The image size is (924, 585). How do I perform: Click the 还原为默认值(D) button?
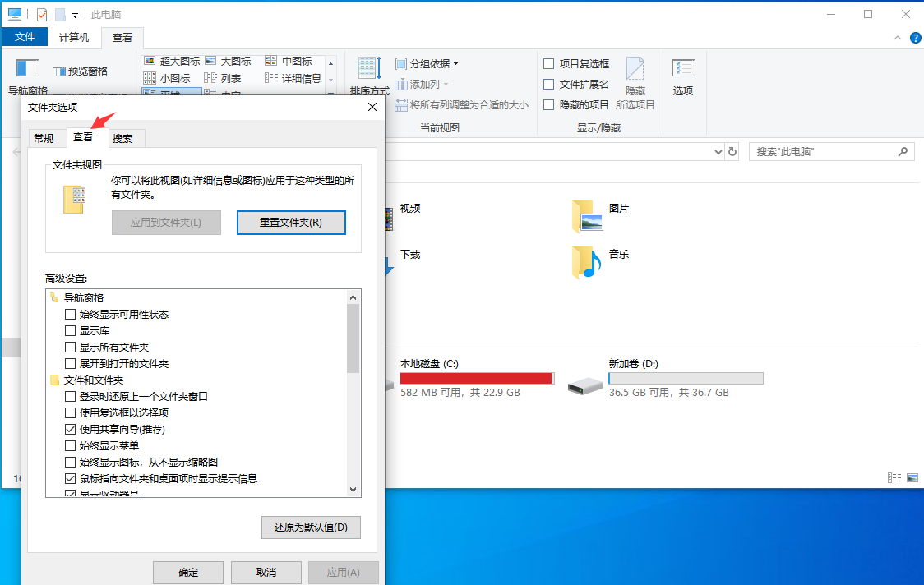(x=311, y=527)
